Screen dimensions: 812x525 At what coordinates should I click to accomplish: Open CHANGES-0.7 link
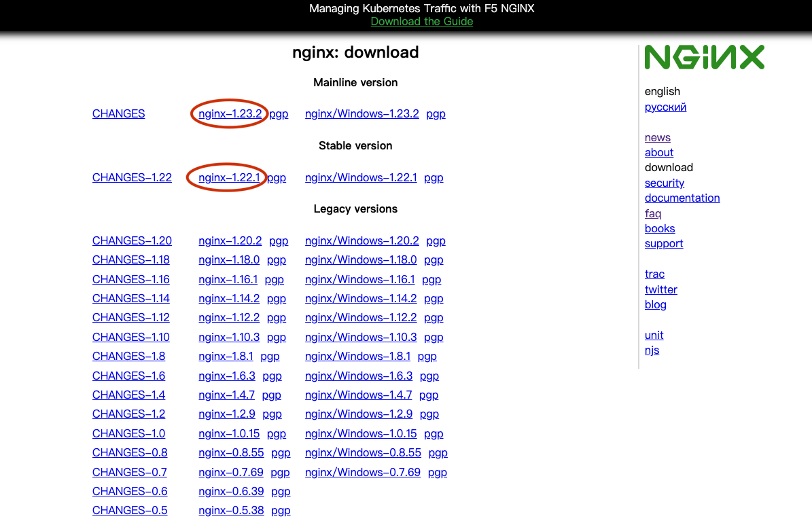[130, 473]
